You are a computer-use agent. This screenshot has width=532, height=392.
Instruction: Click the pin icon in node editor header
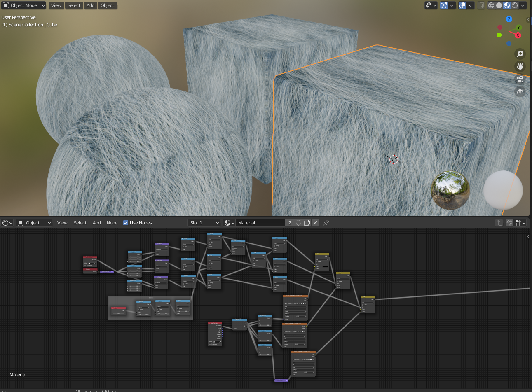tap(326, 223)
